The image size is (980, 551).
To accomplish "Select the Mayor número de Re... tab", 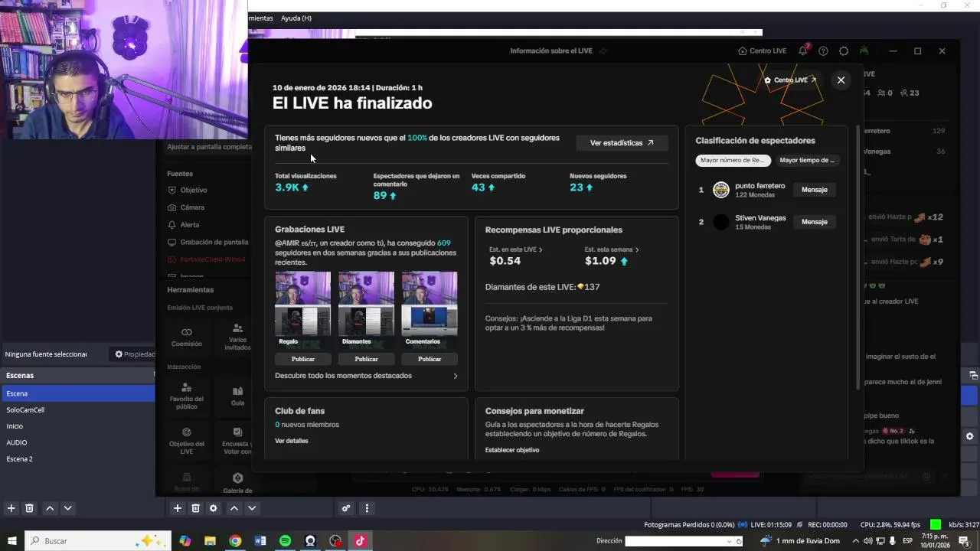I will coord(732,161).
